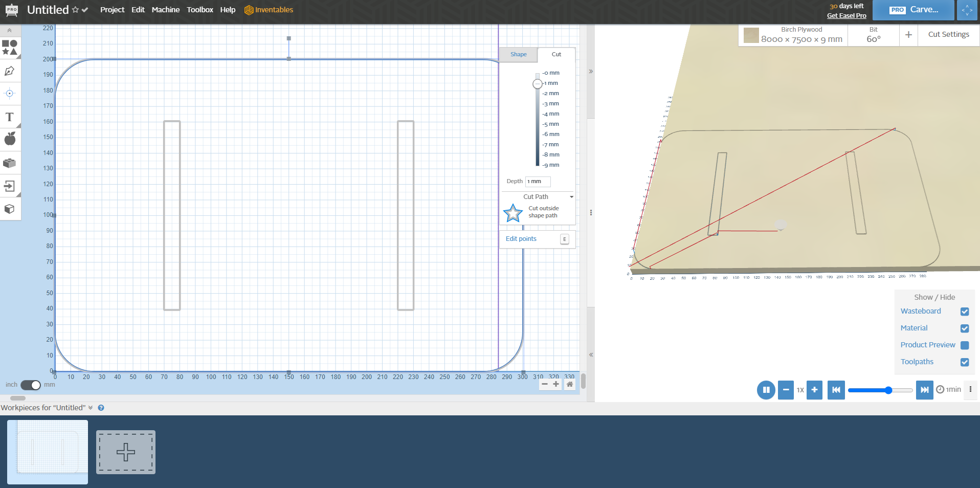Open the Project menu
Viewport: 980px width, 488px height.
(x=112, y=10)
